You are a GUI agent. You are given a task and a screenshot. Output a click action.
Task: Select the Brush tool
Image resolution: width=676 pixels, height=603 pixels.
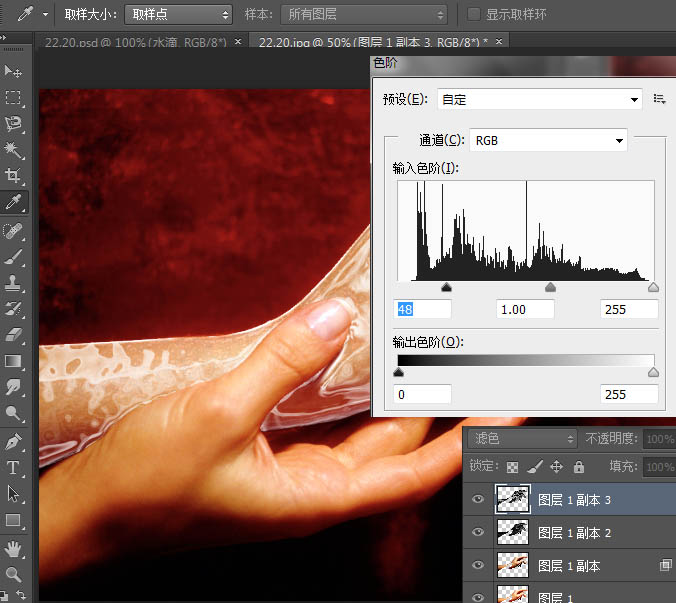(13, 257)
